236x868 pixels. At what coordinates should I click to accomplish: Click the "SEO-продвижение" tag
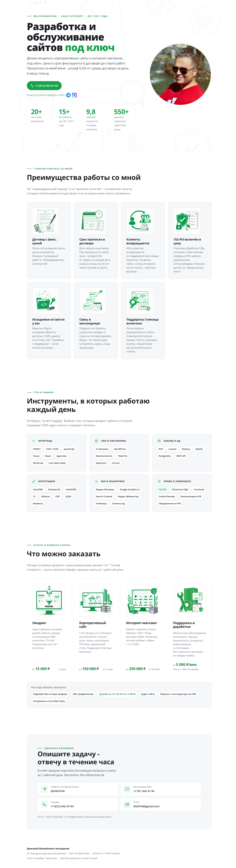pyautogui.click(x=83, y=694)
